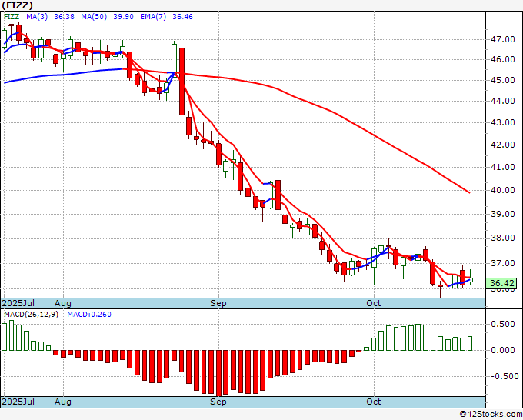This screenshot has width=523, height=420.
Task: Click the last green candlestick beside 36.42
Action: [470, 279]
